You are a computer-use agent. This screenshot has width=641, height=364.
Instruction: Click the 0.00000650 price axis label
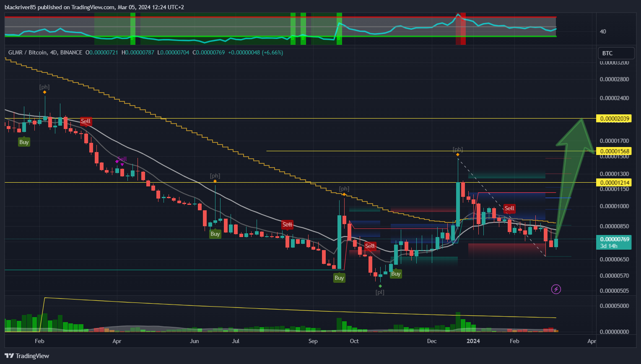[614, 259]
